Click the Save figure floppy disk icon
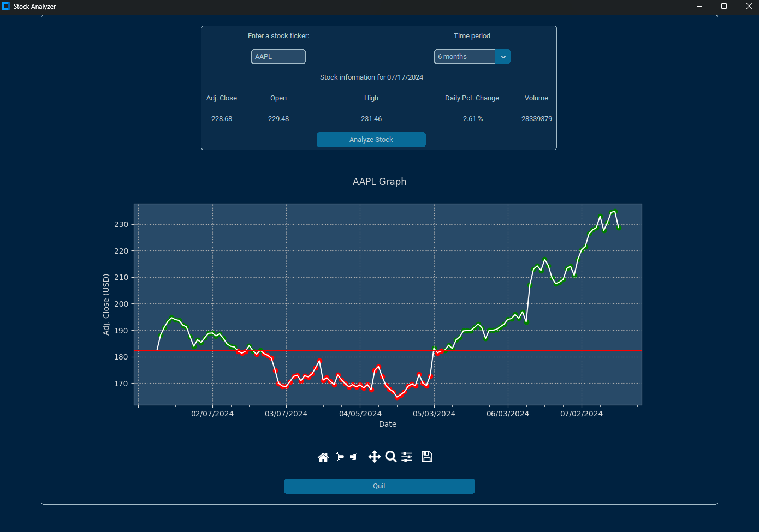The image size is (759, 532). [x=427, y=457]
